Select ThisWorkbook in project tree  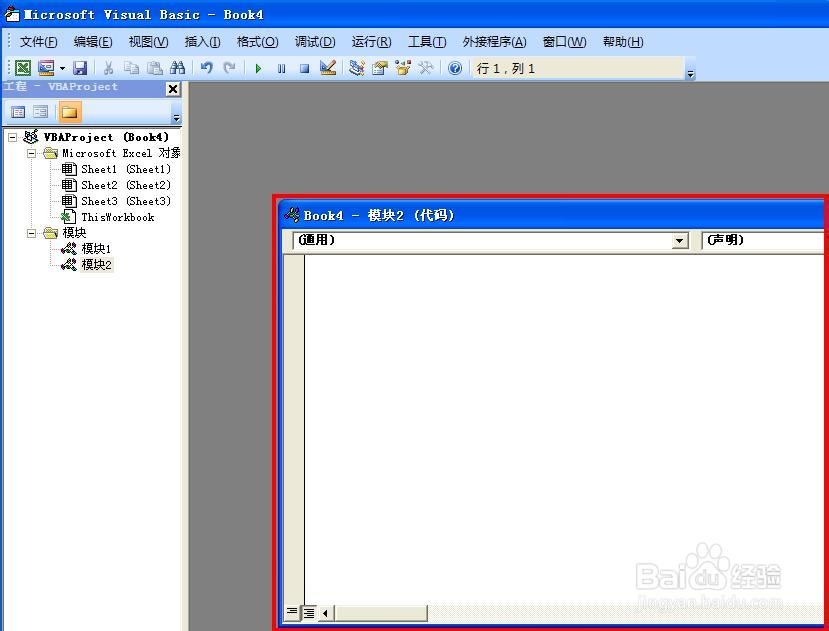[117, 217]
